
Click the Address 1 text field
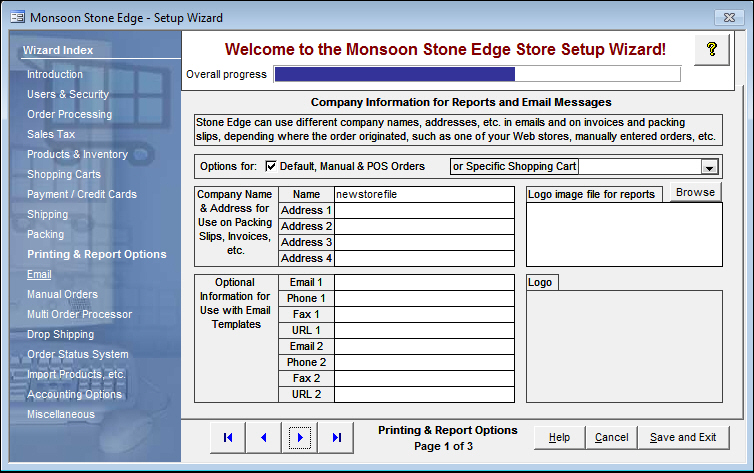tap(426, 210)
